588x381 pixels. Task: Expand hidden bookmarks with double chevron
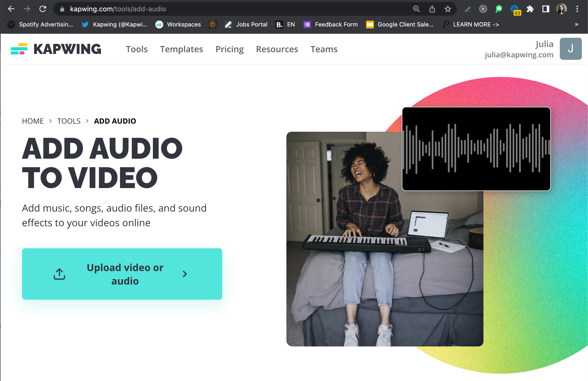coord(577,24)
